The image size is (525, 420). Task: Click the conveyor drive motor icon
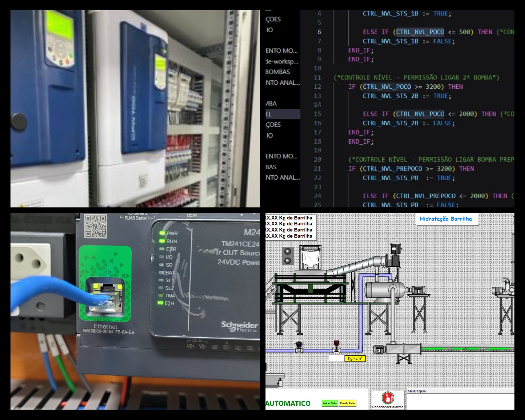[x=379, y=349]
